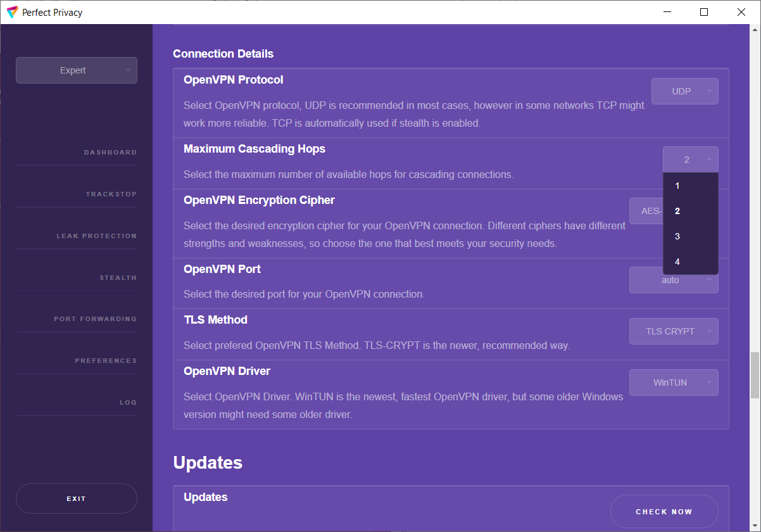Close the Perfect Privacy window
The width and height of the screenshot is (761, 532).
click(x=741, y=12)
